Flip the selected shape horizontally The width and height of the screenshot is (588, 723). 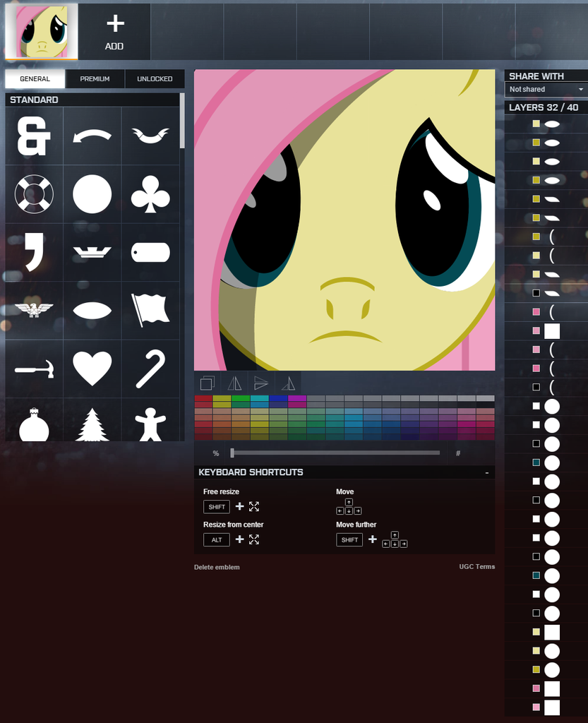[x=234, y=383]
